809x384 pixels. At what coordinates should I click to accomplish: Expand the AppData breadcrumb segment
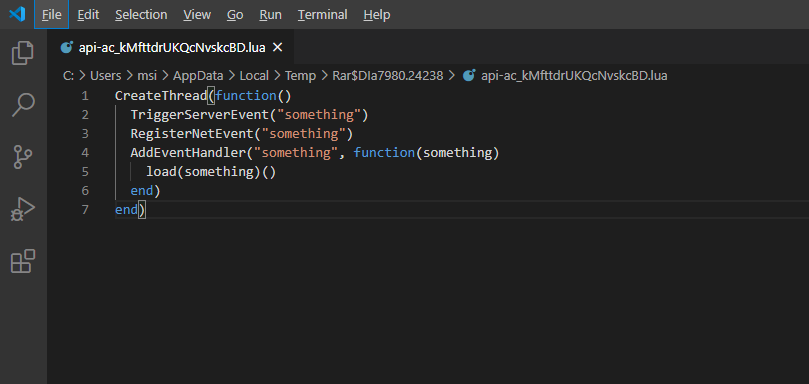pos(198,76)
